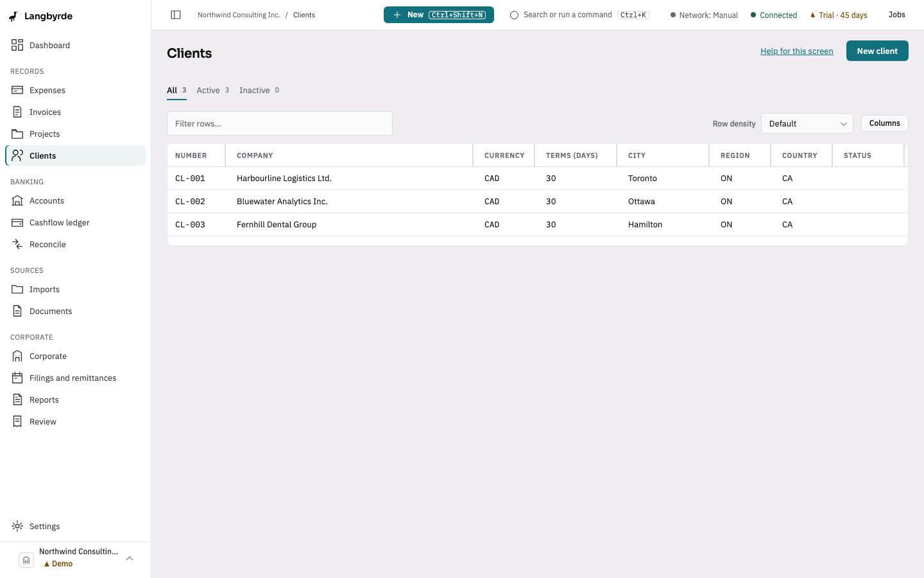924x578 pixels.
Task: Go to Northwind Consulting Inc. breadcrumb
Action: point(239,15)
